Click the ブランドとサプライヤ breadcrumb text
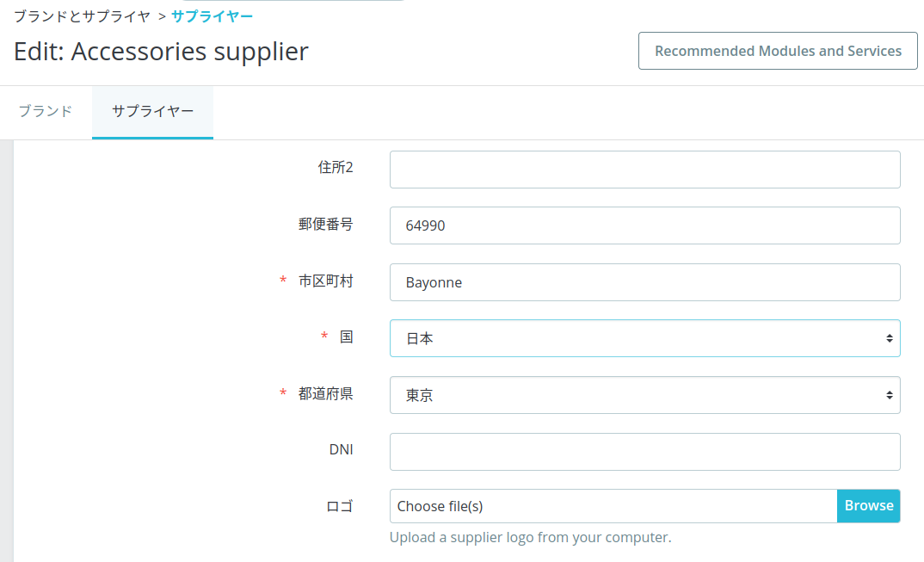Screen dimensions: 924x562 [x=82, y=16]
